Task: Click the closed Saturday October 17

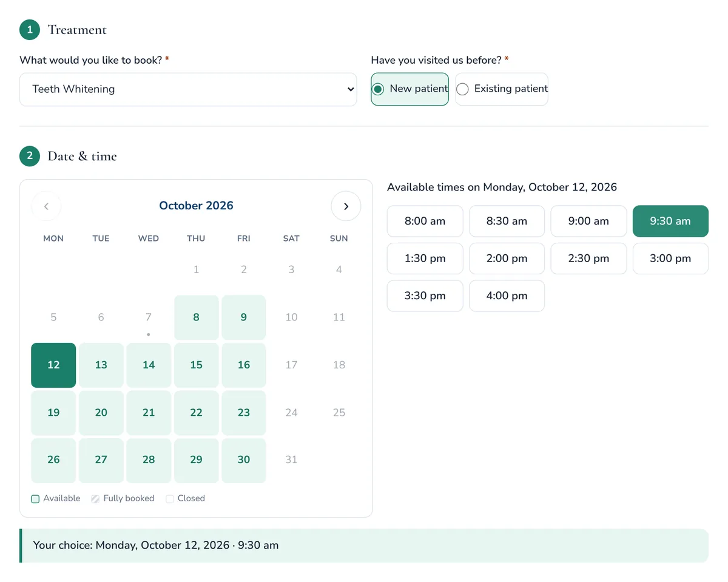Action: (x=291, y=365)
